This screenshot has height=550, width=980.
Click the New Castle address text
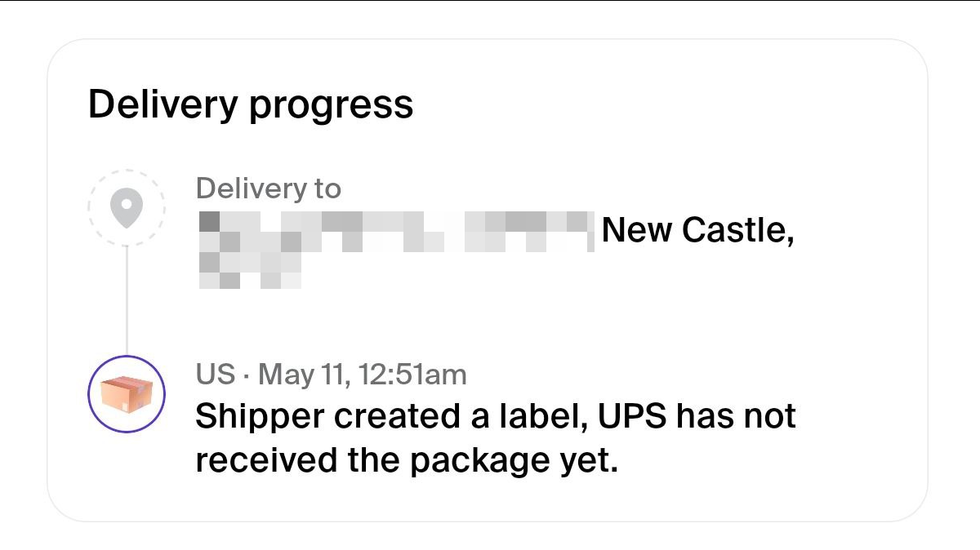coord(698,231)
